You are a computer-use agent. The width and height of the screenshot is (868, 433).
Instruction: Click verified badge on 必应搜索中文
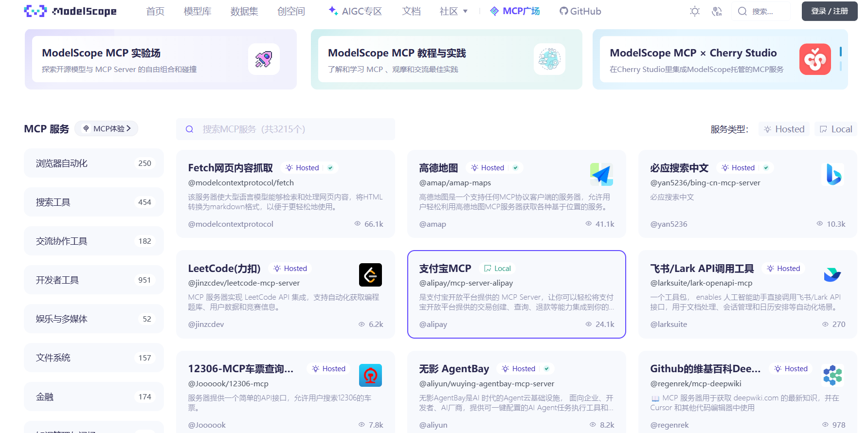click(x=766, y=168)
